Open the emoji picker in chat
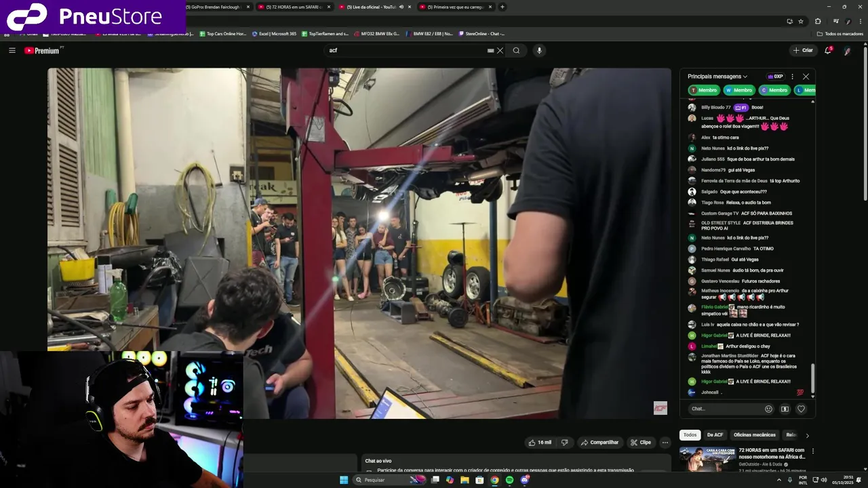Viewport: 868px width, 488px height. click(768, 409)
